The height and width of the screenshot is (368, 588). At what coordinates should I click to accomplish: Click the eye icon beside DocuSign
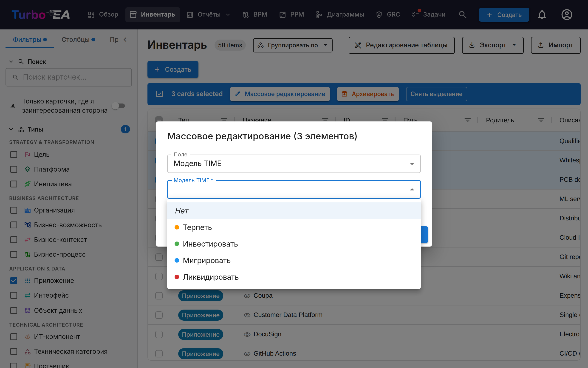tap(247, 334)
